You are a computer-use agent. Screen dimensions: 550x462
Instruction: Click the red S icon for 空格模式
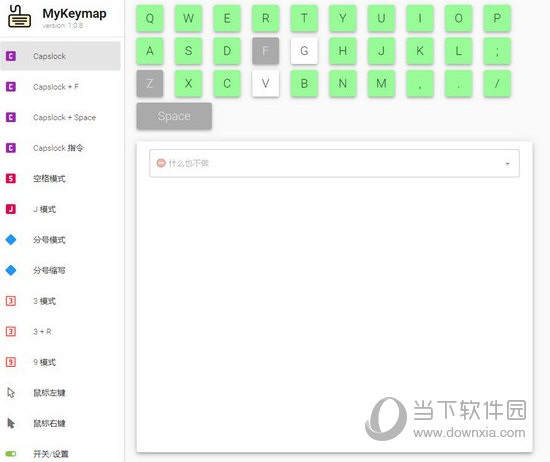(11, 178)
